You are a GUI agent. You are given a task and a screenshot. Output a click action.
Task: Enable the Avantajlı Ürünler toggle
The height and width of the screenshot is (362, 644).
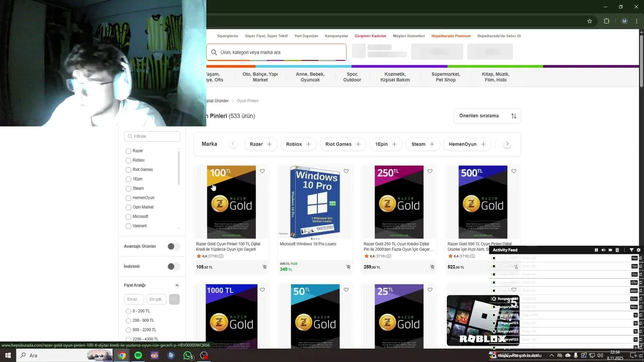tap(174, 246)
